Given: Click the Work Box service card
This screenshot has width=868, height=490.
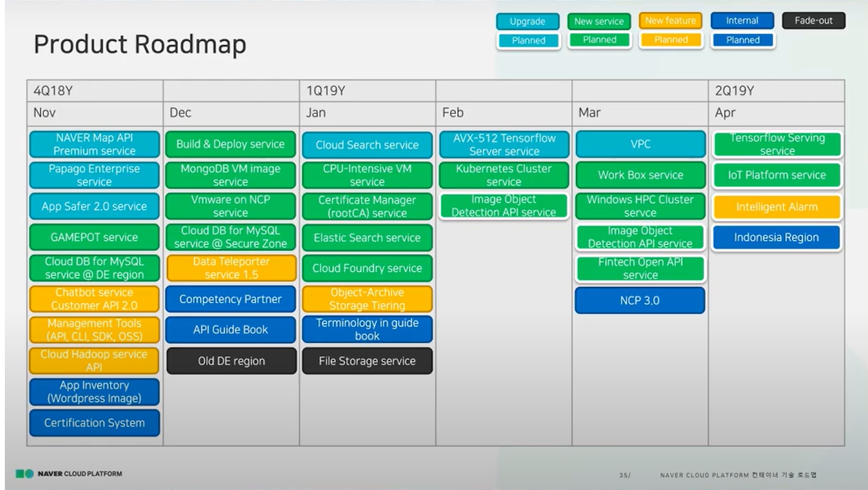Looking at the screenshot, I should click(641, 175).
